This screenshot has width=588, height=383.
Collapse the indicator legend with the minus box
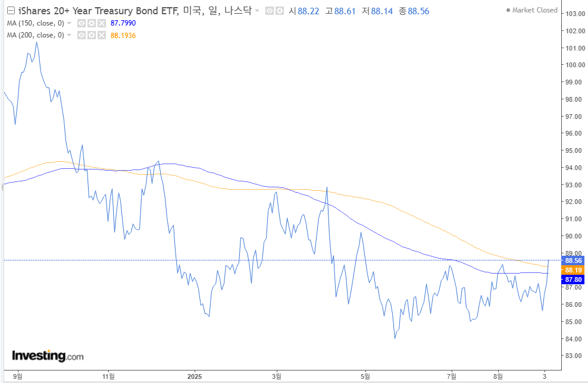coord(11,11)
